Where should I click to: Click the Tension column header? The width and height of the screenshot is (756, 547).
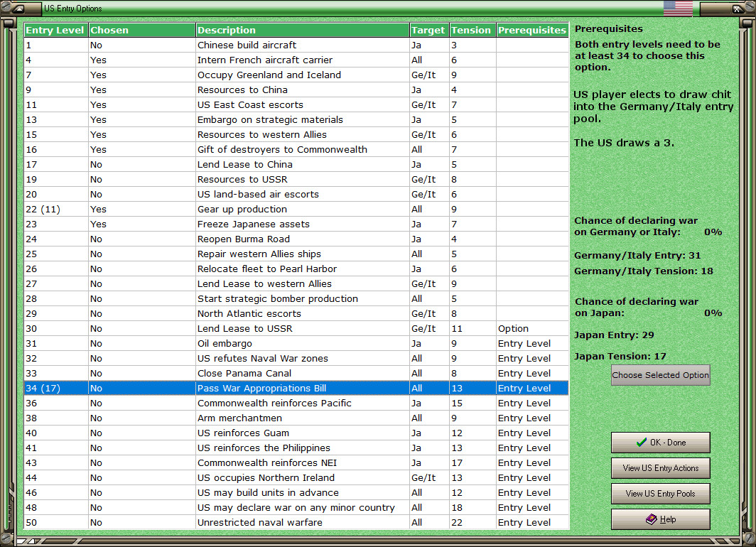(x=473, y=30)
